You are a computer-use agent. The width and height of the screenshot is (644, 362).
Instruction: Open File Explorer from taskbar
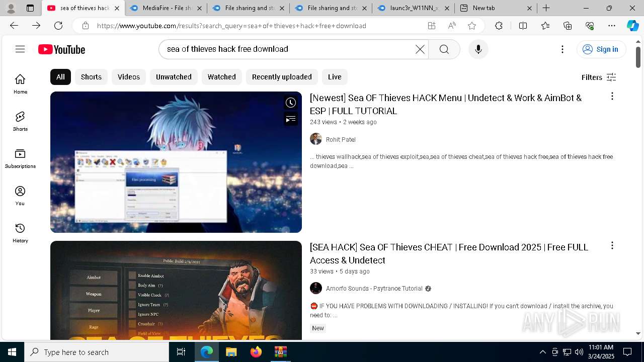coord(231,352)
